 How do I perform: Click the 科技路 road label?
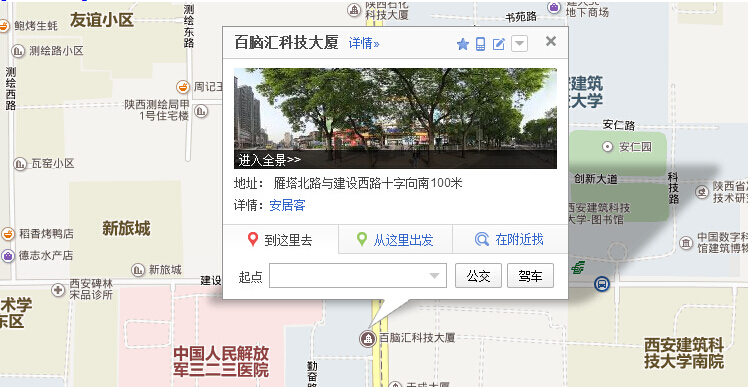pos(673,188)
